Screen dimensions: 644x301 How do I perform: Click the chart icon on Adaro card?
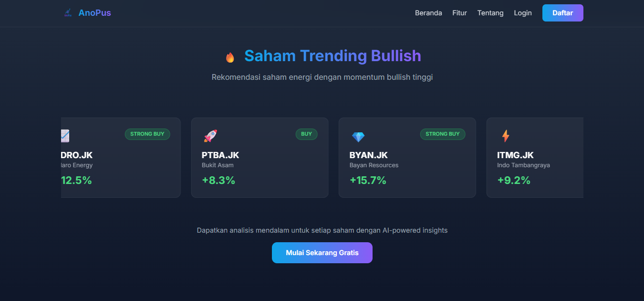click(x=65, y=136)
